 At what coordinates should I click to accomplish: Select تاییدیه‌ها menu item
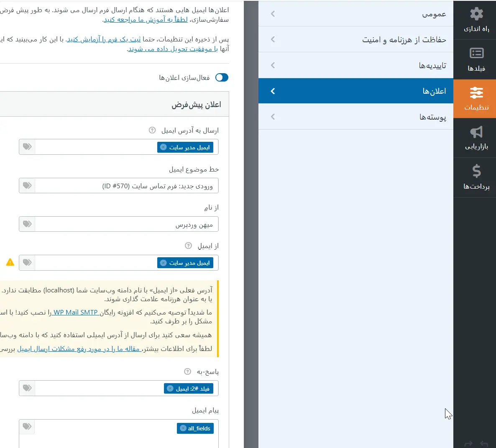click(x=356, y=66)
